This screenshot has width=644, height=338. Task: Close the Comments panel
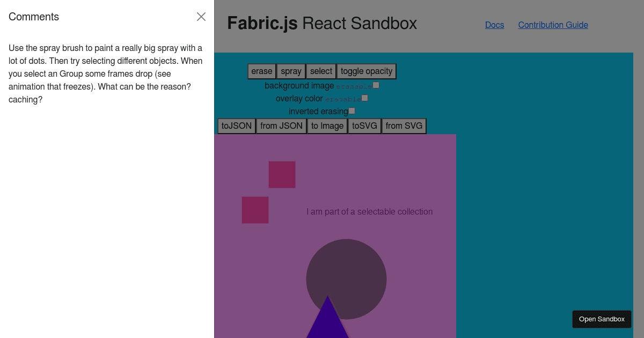201,17
